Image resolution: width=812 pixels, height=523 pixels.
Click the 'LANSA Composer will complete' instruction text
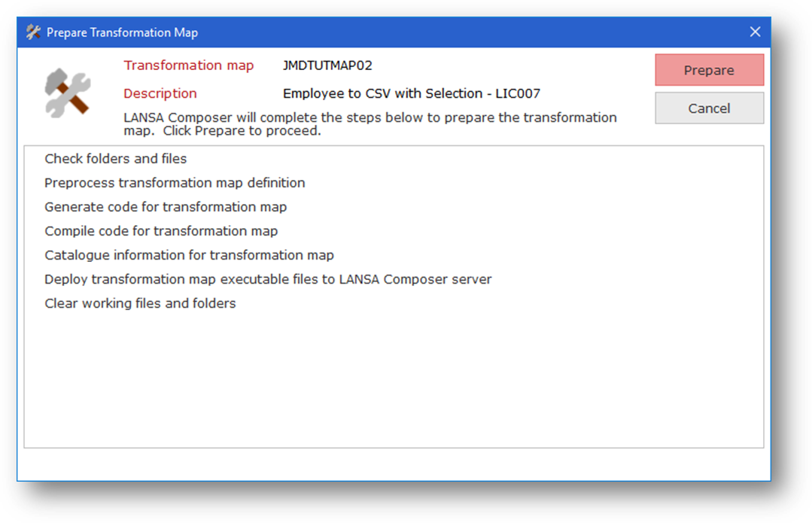click(x=370, y=123)
